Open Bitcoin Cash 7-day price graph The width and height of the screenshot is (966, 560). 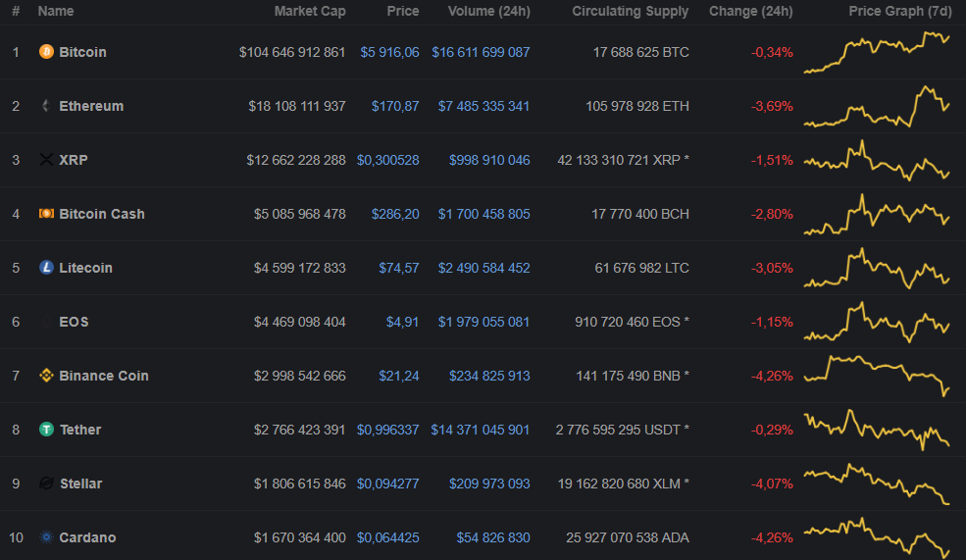tap(877, 215)
